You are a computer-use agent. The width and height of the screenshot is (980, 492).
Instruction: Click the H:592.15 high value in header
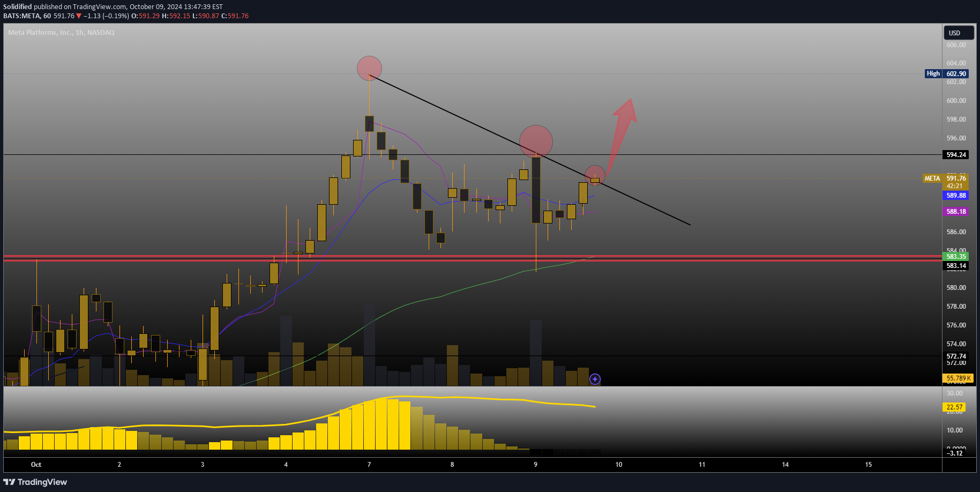click(176, 16)
